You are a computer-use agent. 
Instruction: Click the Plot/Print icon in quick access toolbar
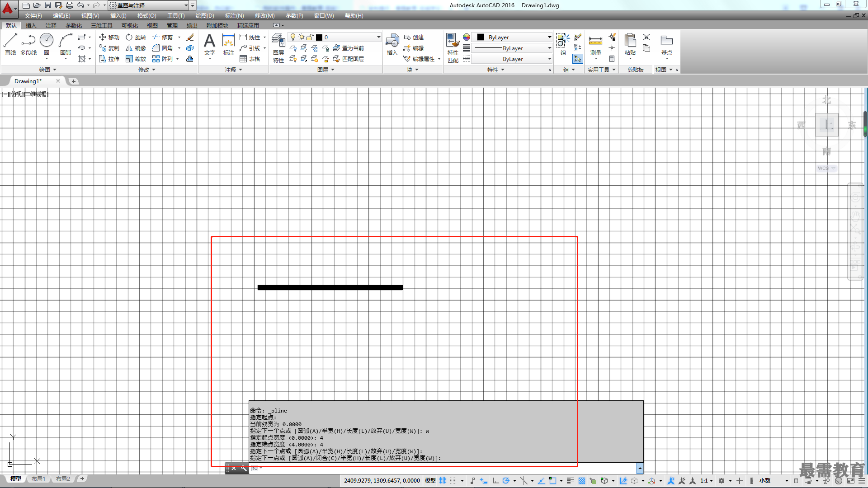(x=69, y=5)
